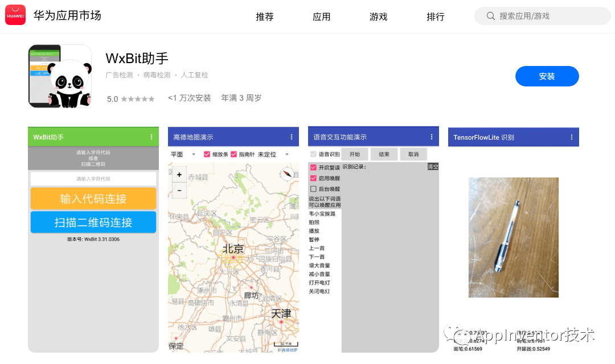Viewport: 615px width, 364px height.
Task: Click the 请输入字符代码 input field
Action: [x=93, y=179]
